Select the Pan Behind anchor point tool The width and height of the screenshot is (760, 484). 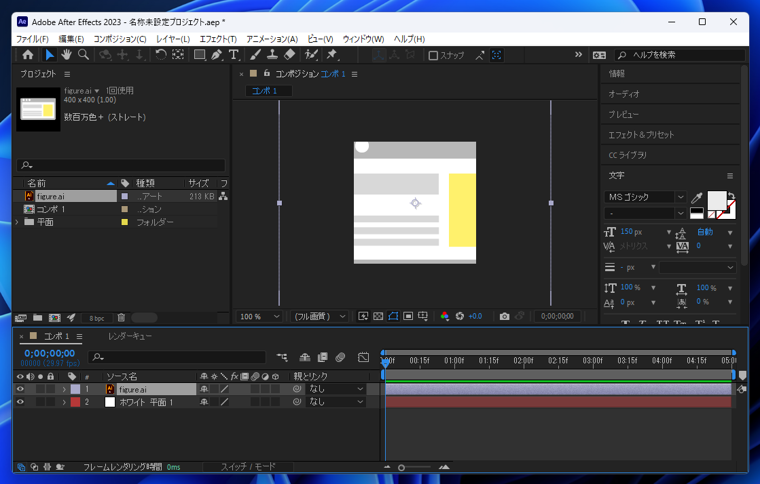pos(178,55)
